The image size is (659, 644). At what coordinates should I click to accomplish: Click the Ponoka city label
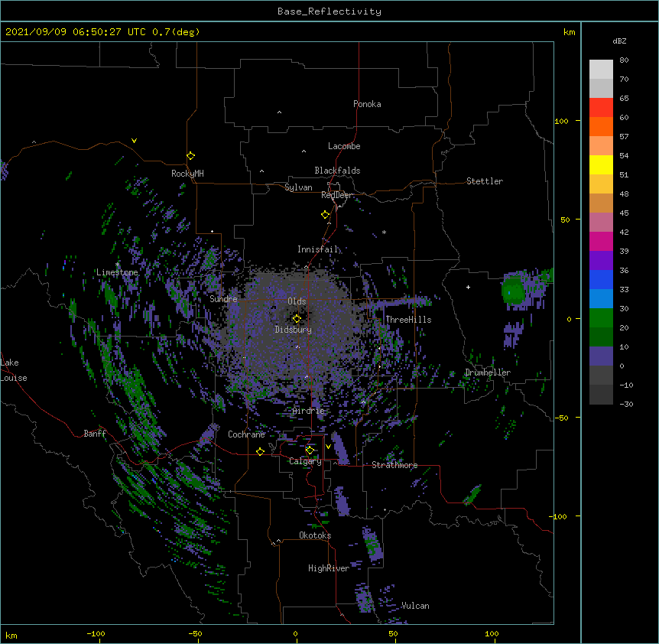pyautogui.click(x=367, y=104)
